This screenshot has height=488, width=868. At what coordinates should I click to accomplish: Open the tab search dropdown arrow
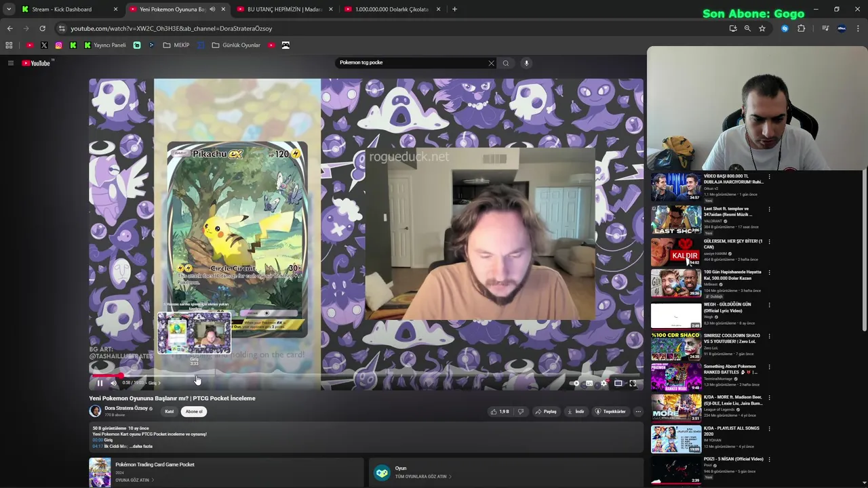(9, 9)
